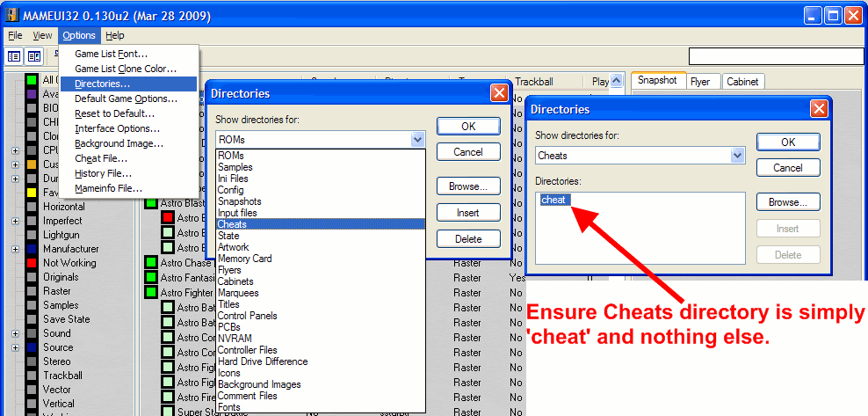This screenshot has width=868, height=416.
Task: Click OK in the Cheats Directories dialog
Action: [788, 142]
